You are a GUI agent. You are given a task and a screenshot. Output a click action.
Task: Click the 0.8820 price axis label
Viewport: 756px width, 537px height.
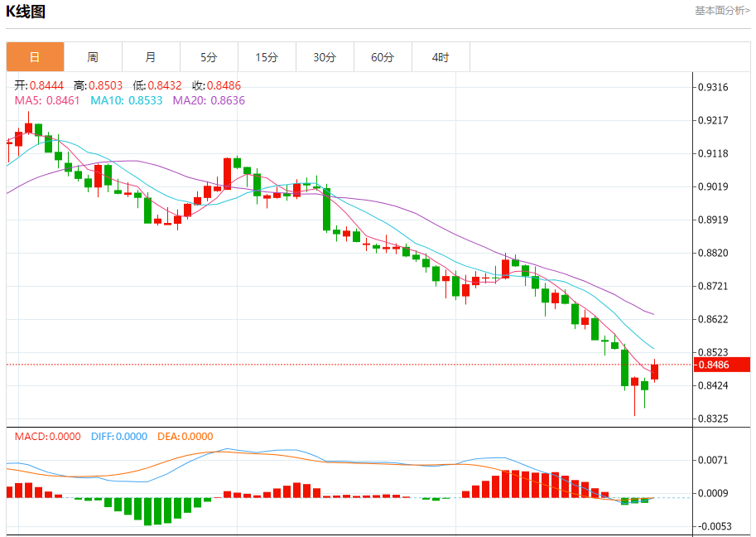coord(713,253)
